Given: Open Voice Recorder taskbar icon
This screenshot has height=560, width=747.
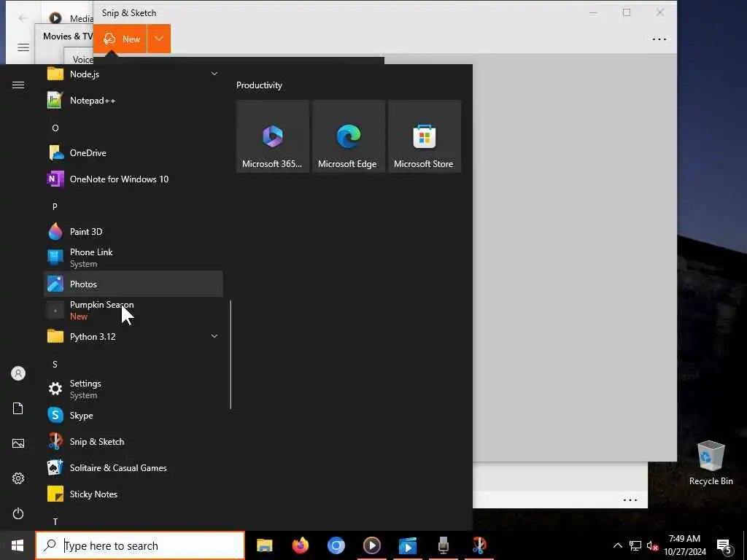Looking at the screenshot, I should pos(443,545).
